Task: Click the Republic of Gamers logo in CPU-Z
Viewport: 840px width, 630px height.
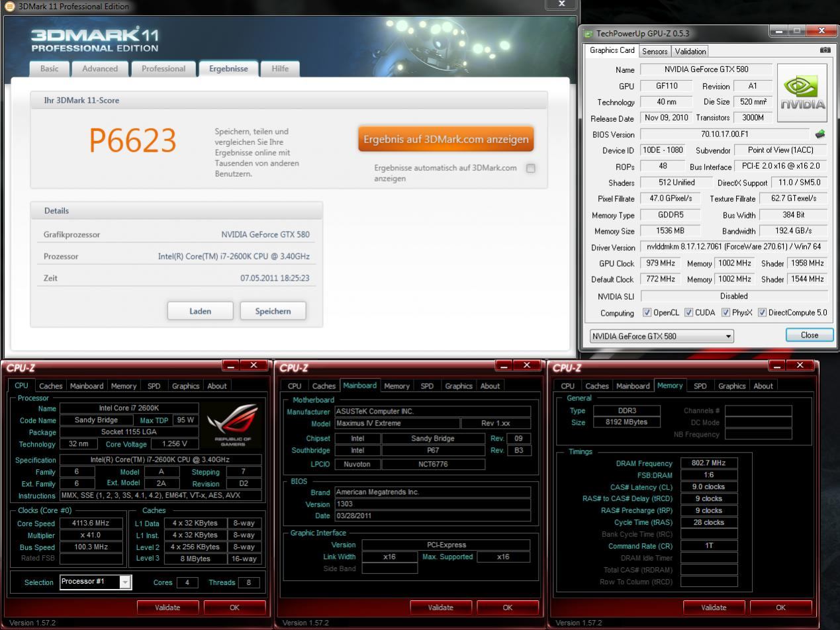Action: 233,426
